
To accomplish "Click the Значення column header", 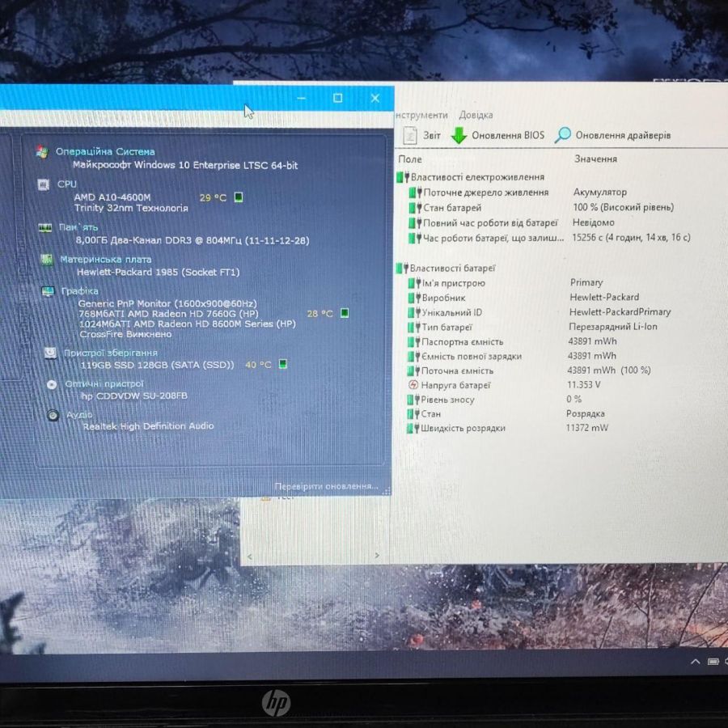I will pyautogui.click(x=595, y=159).
